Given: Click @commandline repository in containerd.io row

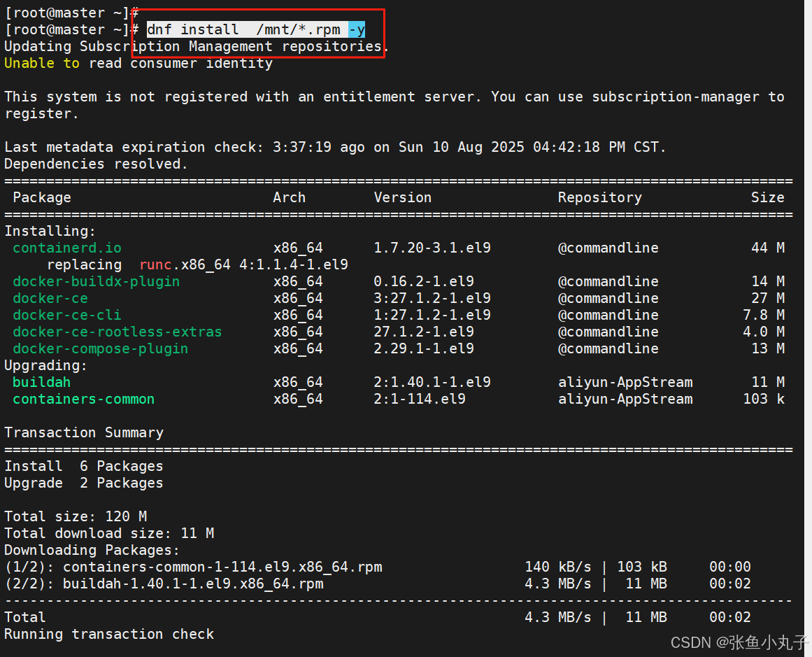Looking at the screenshot, I should tap(608, 248).
